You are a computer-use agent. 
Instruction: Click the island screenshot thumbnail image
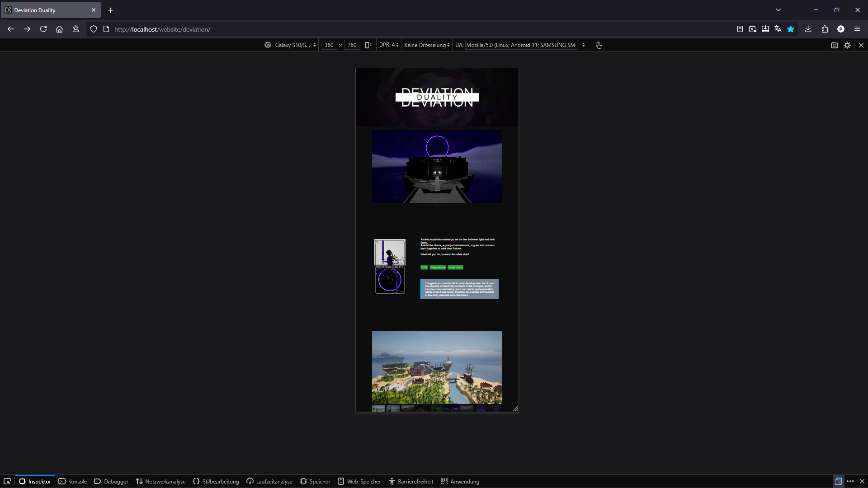click(378, 408)
